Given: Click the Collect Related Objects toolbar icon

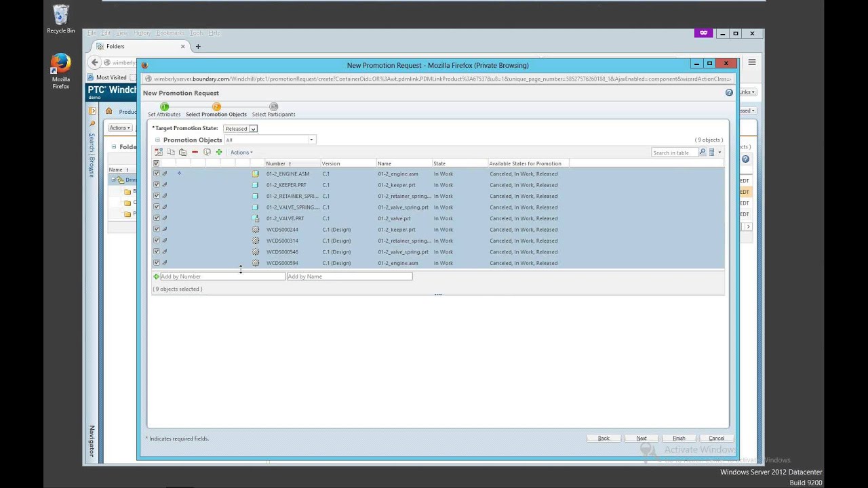Looking at the screenshot, I should coord(159,152).
